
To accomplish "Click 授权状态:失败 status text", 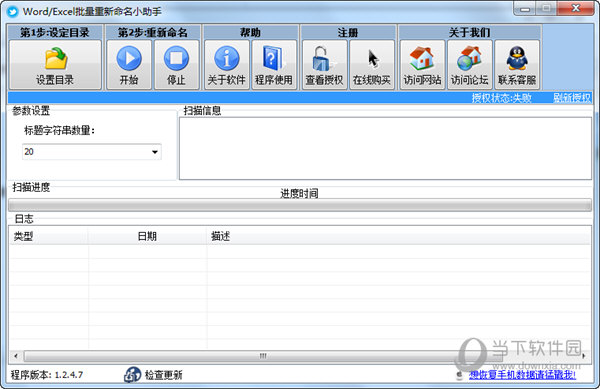I will pos(501,98).
